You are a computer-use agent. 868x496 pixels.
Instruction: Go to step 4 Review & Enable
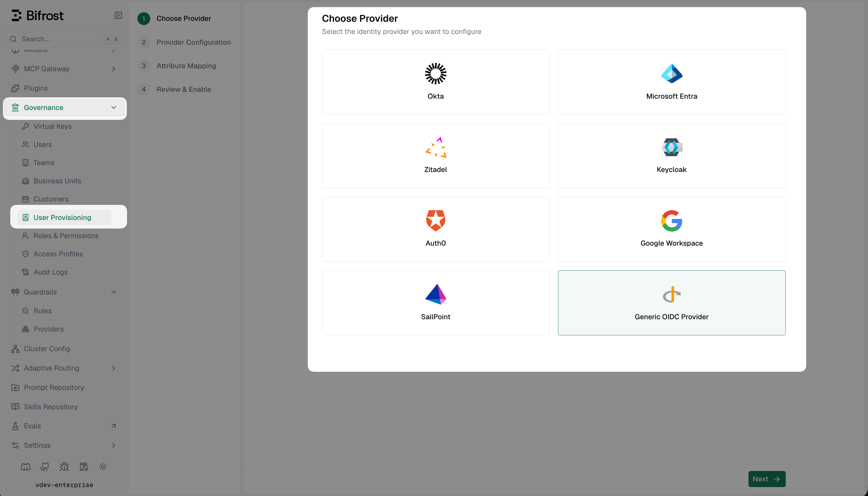click(174, 89)
